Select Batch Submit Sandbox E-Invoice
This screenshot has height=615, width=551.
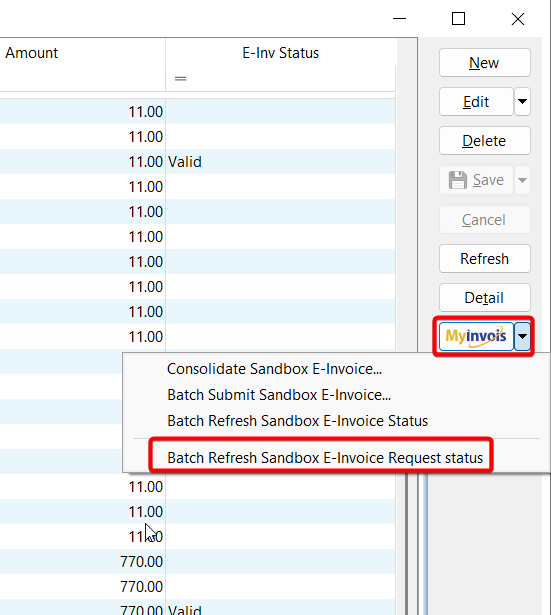click(x=279, y=395)
